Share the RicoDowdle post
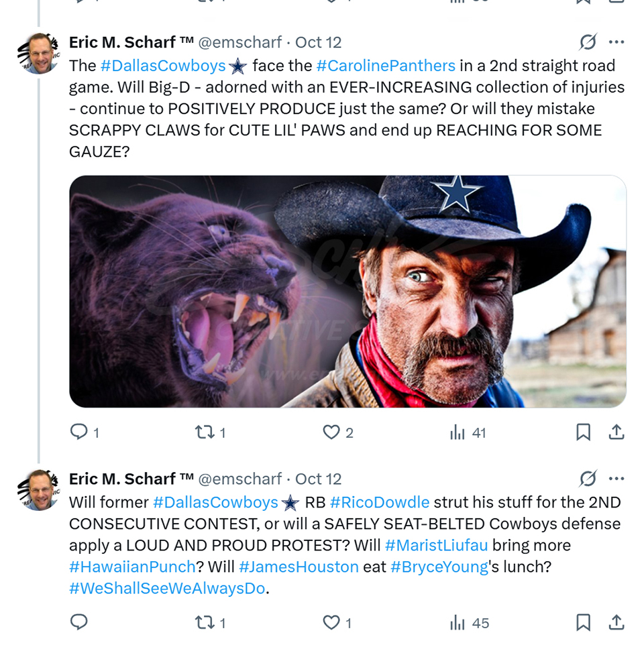This screenshot has height=649, width=644. tap(616, 623)
